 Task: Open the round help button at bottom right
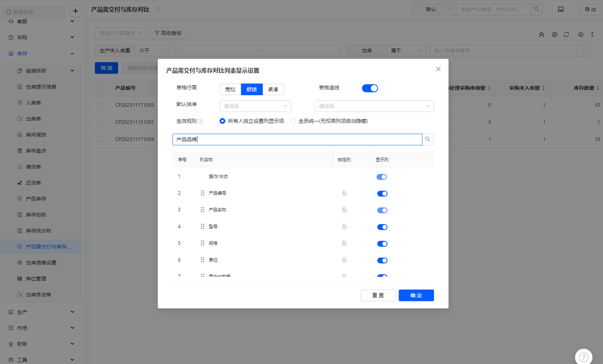(584, 357)
